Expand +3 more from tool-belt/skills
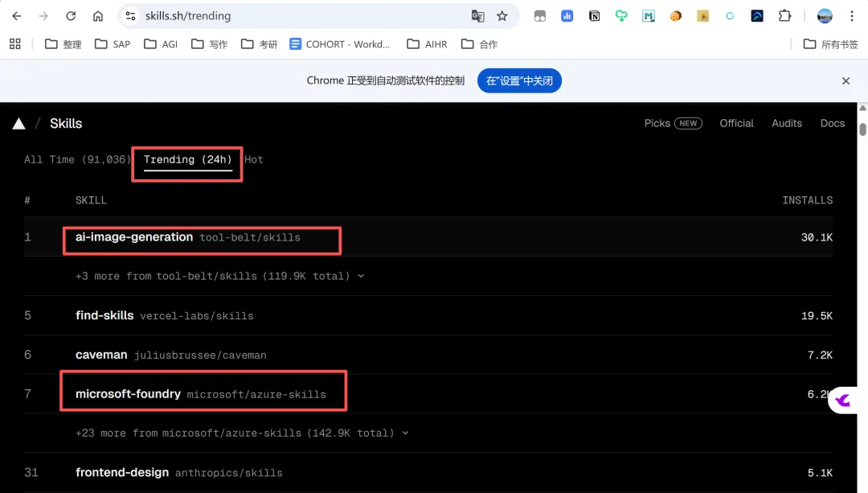Screen dimensions: 868x493 [x=219, y=276]
